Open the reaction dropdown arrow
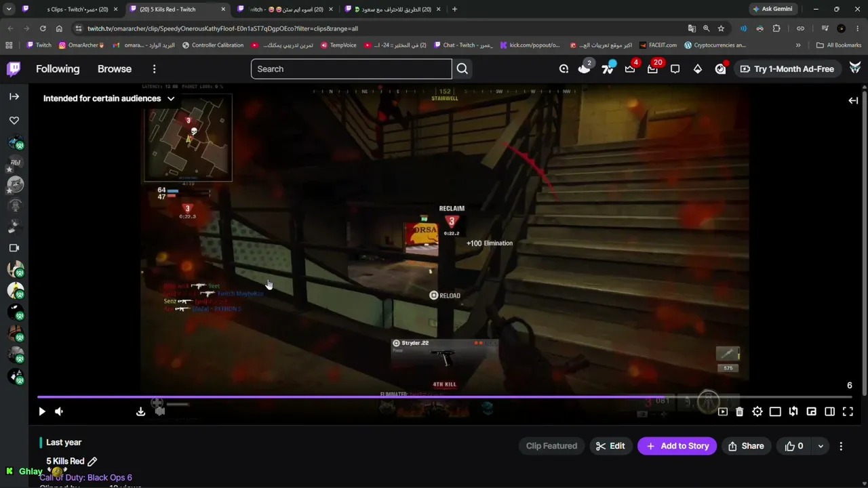 [x=821, y=446]
